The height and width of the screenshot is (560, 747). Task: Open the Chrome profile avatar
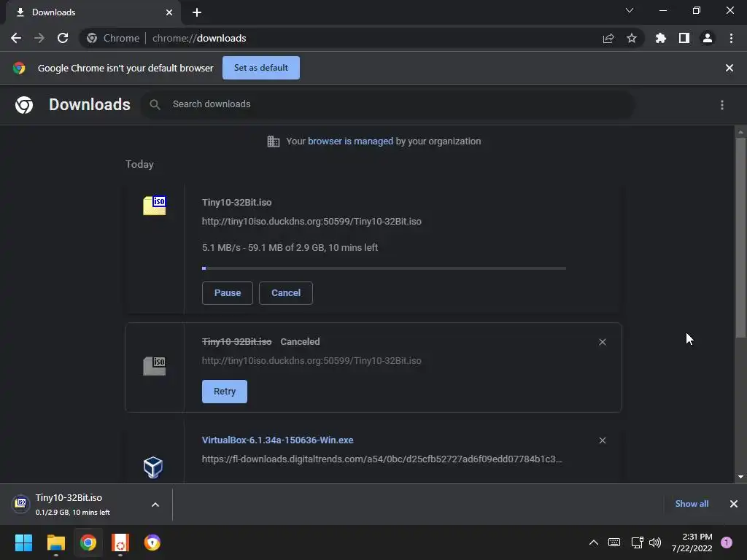tap(708, 38)
